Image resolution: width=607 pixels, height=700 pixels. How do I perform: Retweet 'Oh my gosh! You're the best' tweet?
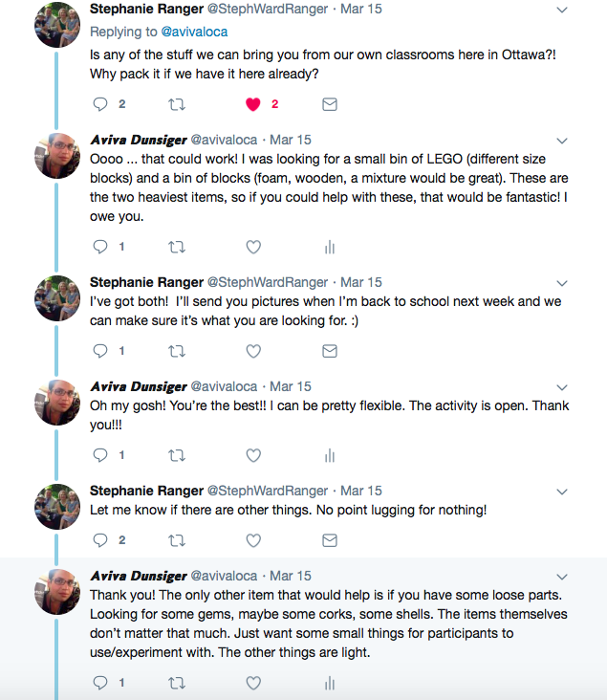coord(177,456)
